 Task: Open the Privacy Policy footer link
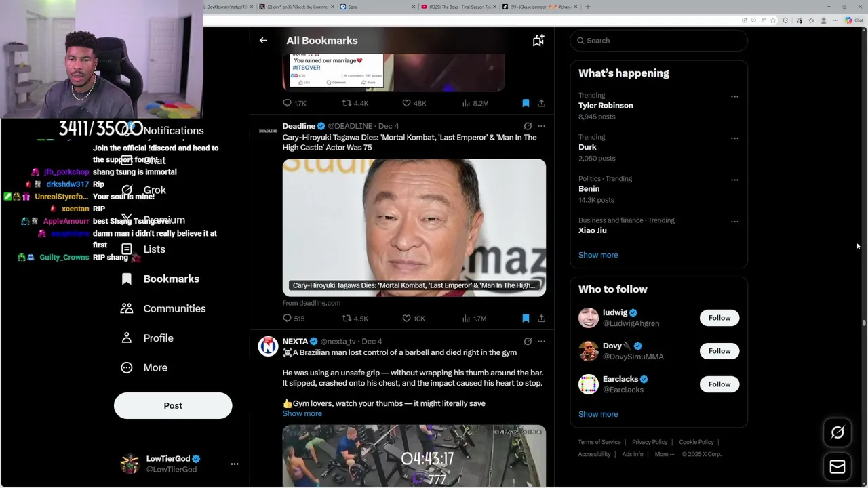click(650, 442)
